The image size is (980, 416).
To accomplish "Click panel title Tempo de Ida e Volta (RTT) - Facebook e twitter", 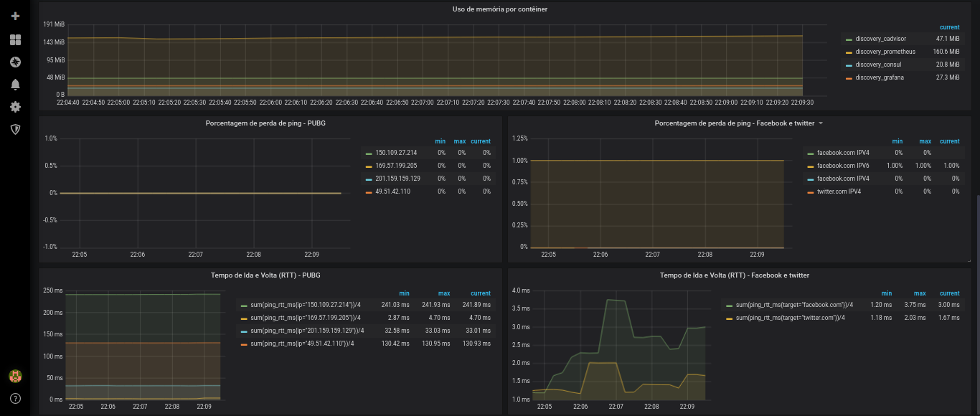I will [735, 275].
